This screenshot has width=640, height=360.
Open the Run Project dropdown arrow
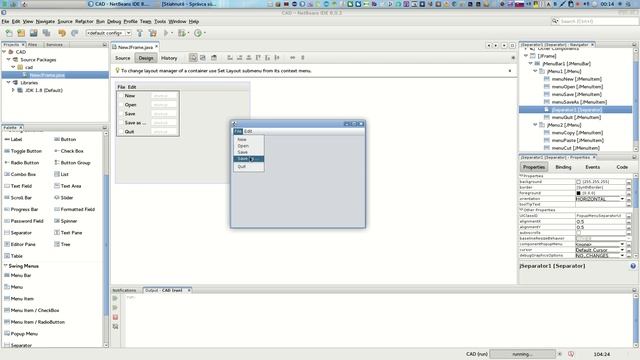point(172,33)
